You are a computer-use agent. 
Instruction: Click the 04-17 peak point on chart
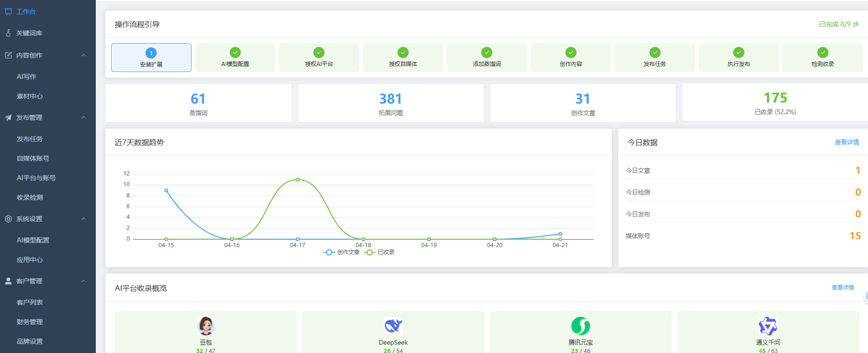pos(298,180)
